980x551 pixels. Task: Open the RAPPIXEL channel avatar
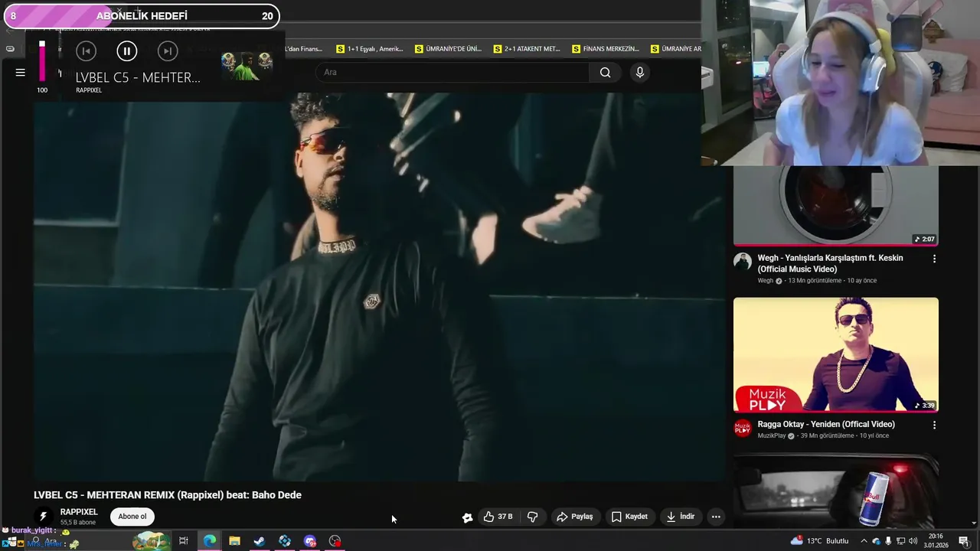click(x=44, y=517)
